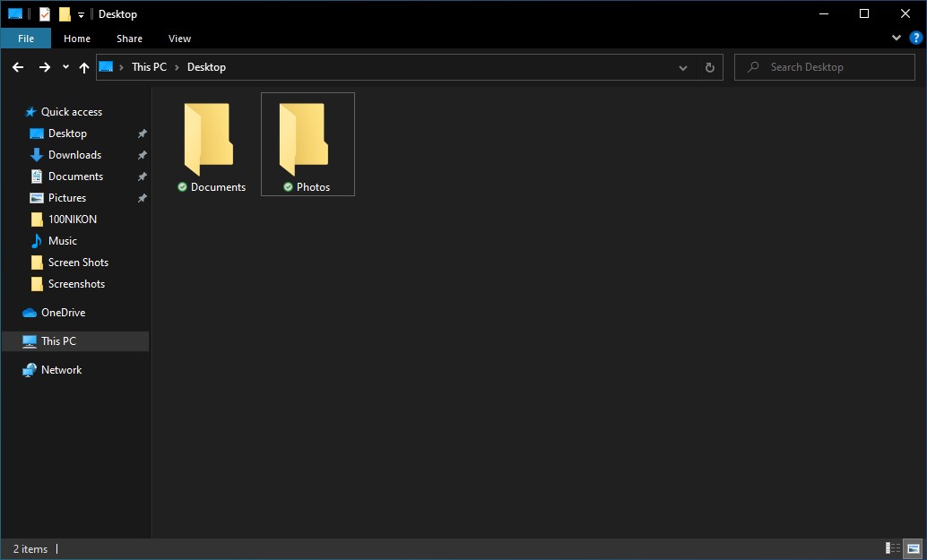Refresh the Desktop folder view
This screenshot has width=927, height=560.
tap(710, 68)
